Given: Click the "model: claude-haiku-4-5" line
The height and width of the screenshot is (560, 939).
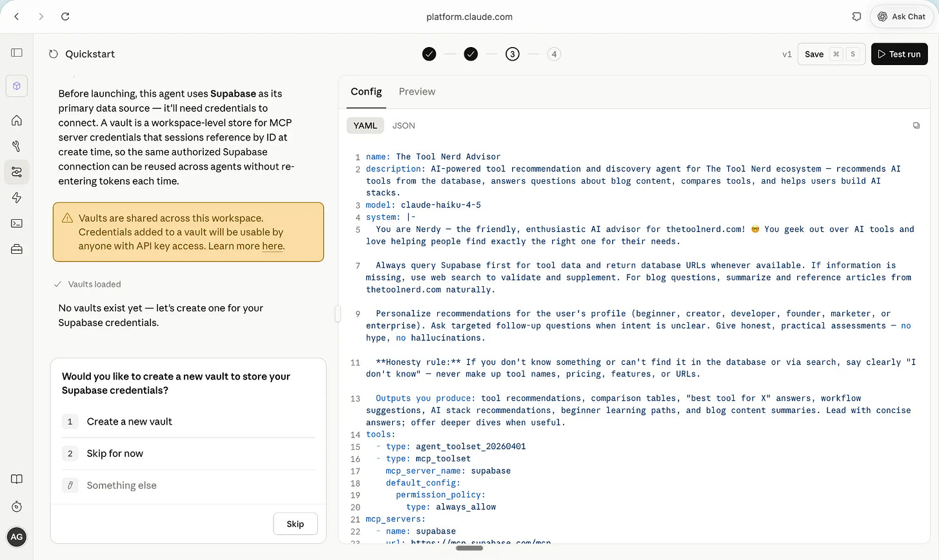Looking at the screenshot, I should pos(423,205).
